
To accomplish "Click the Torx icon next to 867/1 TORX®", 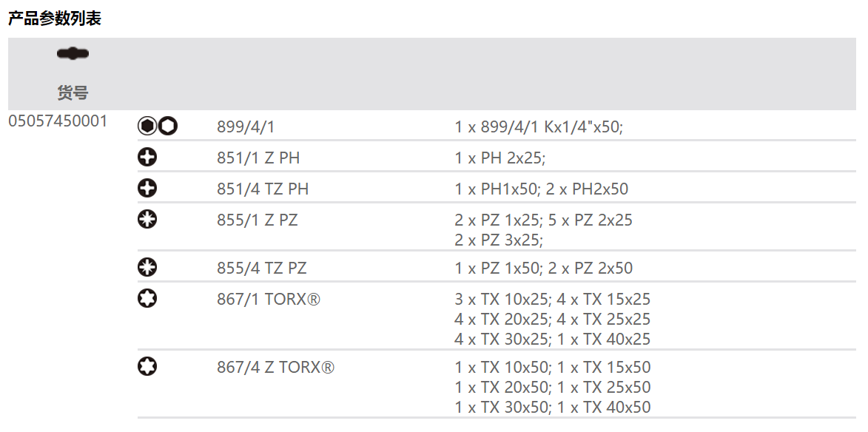I will coord(148,299).
